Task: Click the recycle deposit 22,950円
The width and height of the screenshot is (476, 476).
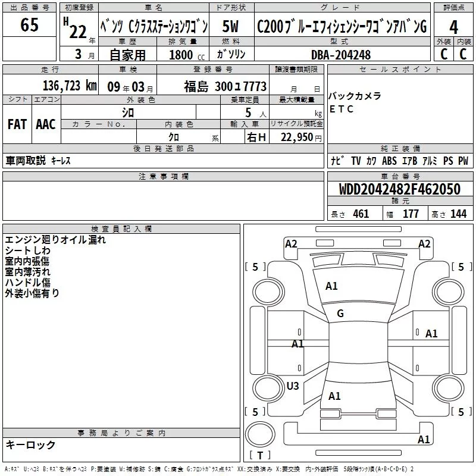Action: click(301, 137)
